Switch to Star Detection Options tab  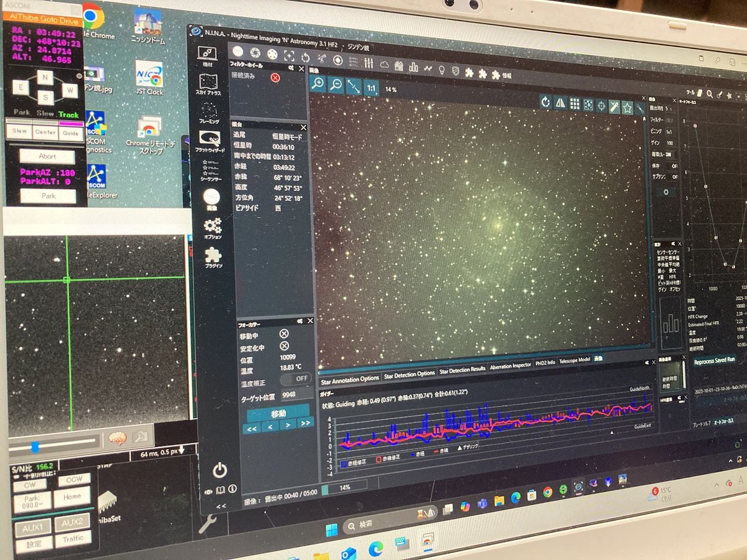click(409, 374)
